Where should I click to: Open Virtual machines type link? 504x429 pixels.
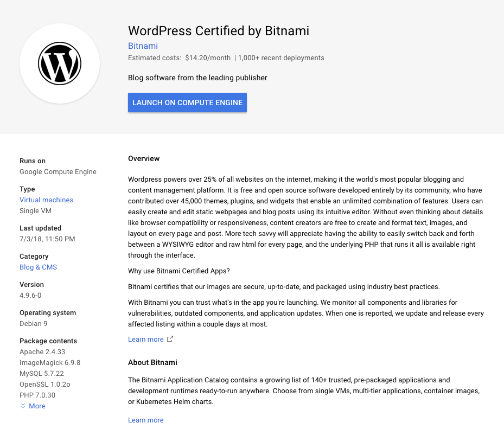click(x=46, y=200)
